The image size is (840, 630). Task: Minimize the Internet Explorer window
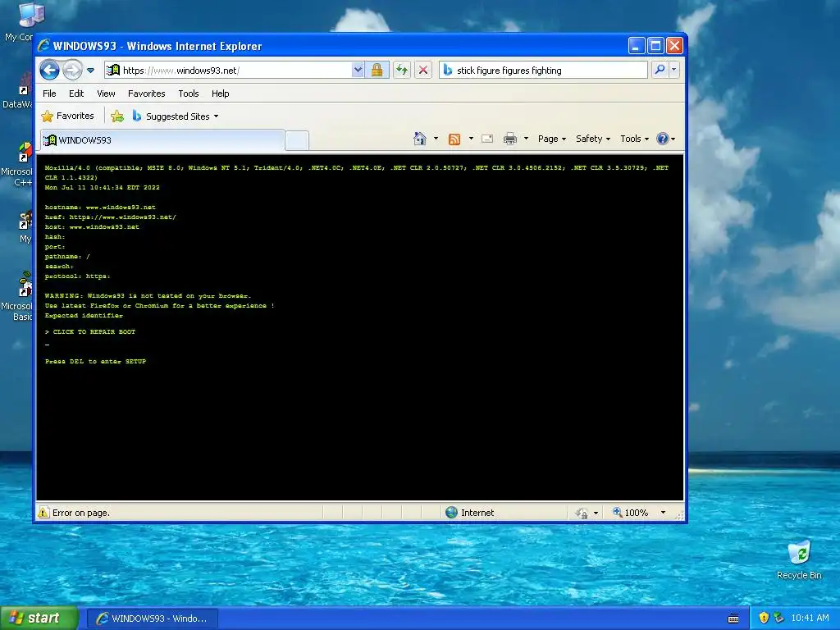636,46
